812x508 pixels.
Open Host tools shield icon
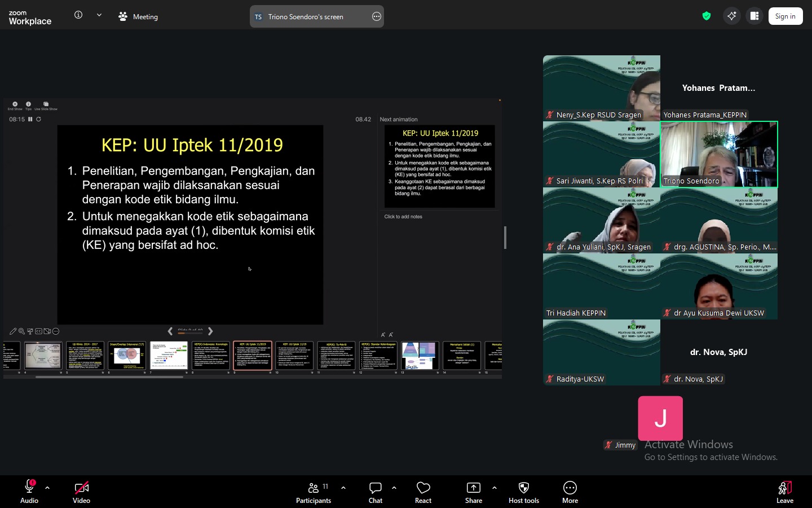click(x=524, y=491)
